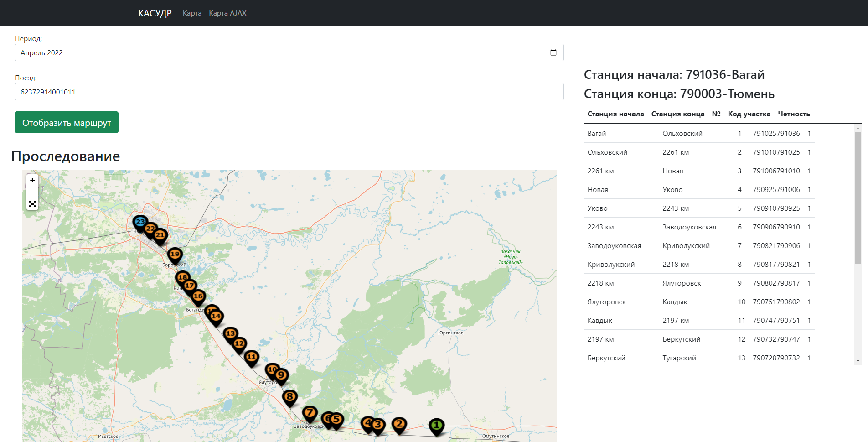Select section code 791025791036 cell
This screenshot has width=868, height=442.
[776, 134]
